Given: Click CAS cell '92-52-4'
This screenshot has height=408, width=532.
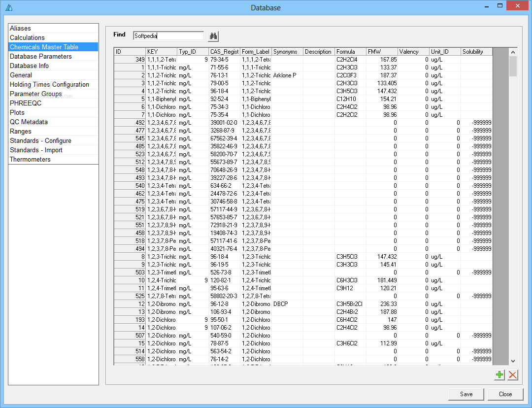Looking at the screenshot, I should [225, 99].
